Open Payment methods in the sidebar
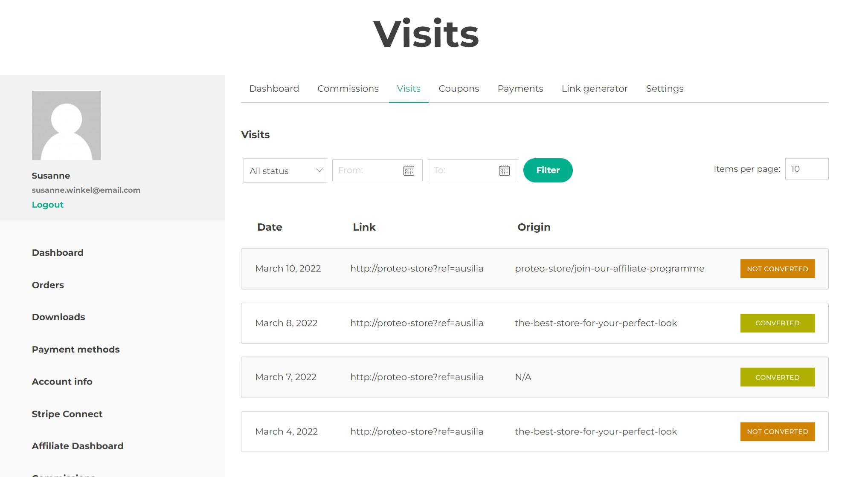The width and height of the screenshot is (868, 477). coord(75,349)
